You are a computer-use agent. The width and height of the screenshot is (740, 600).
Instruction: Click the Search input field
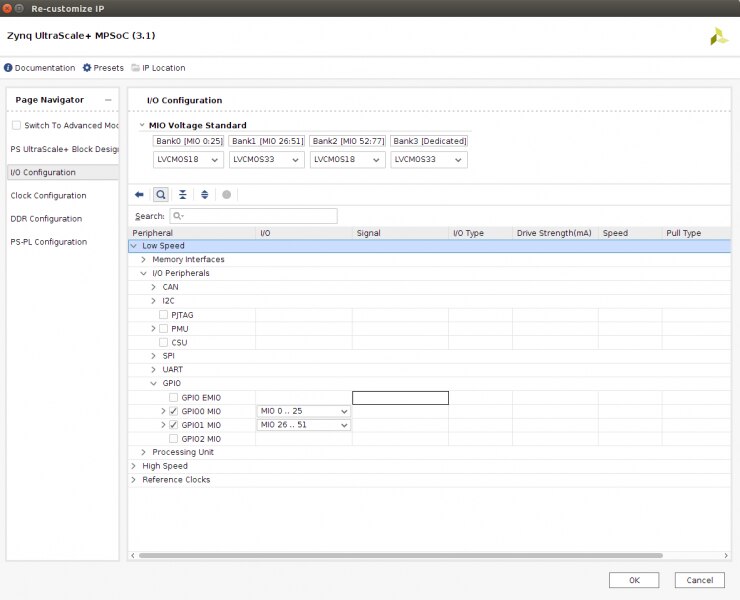click(253, 216)
